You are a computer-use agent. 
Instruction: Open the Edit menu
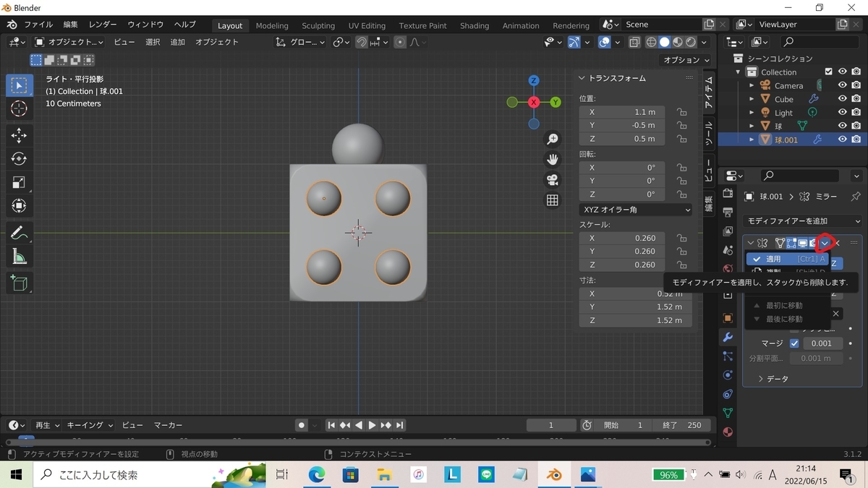tap(70, 25)
